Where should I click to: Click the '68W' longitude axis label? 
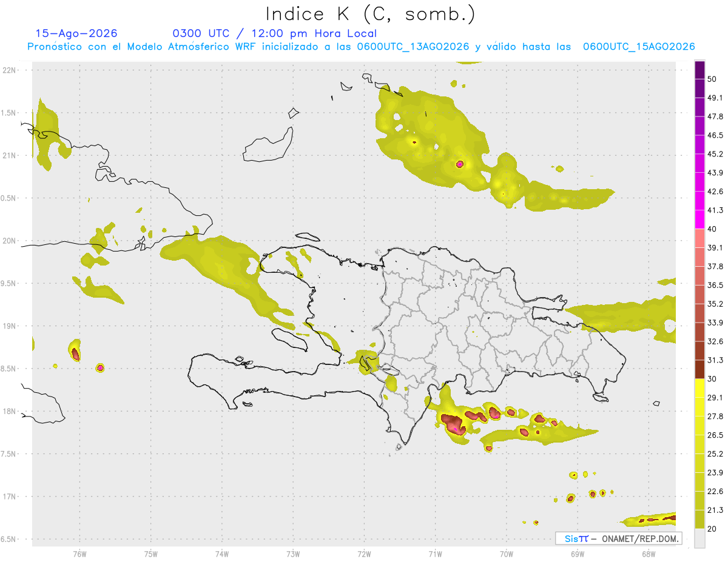point(649,554)
